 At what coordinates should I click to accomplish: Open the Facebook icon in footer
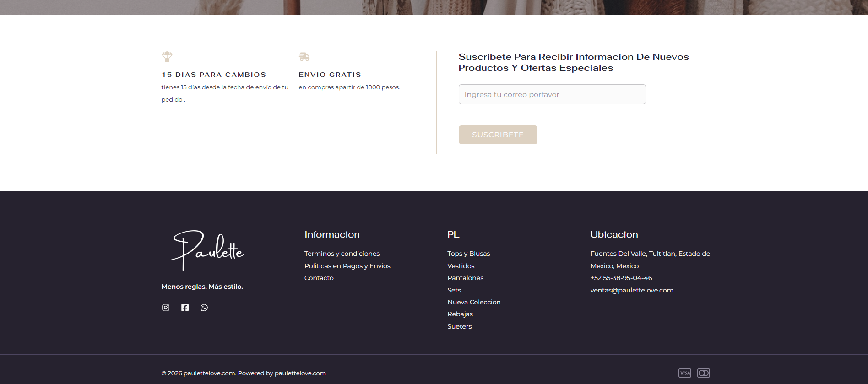pos(185,308)
